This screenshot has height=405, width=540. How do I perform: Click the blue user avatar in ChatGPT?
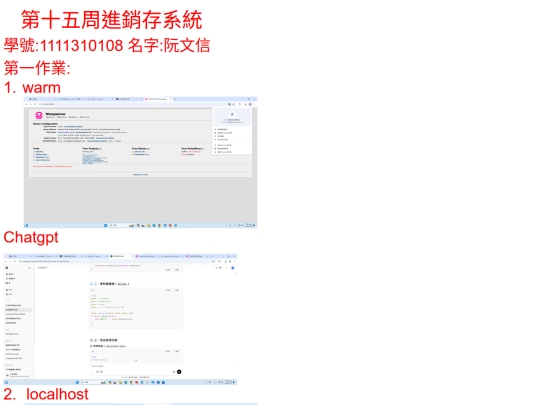tap(232, 268)
